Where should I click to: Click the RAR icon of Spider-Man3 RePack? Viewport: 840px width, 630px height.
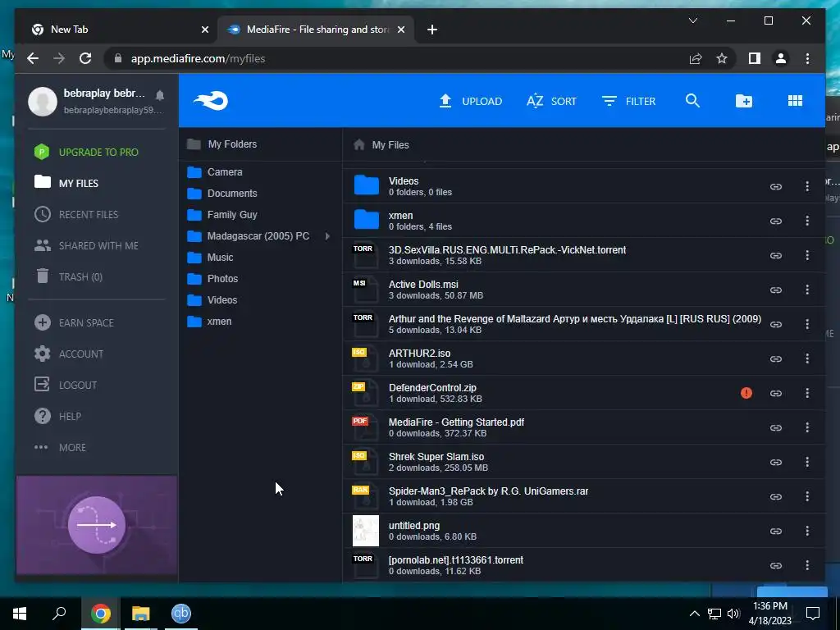[x=366, y=496]
